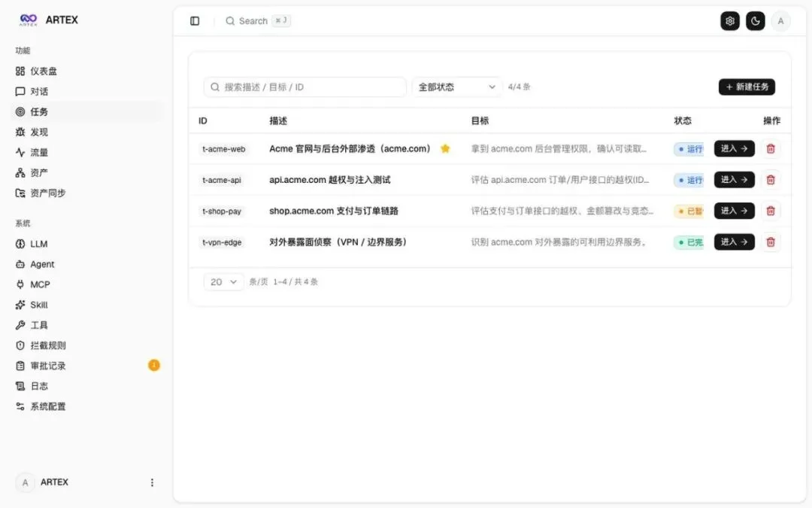The image size is (812, 508).
Task: Click the 系统配置 sliders icon
Action: pyautogui.click(x=20, y=406)
